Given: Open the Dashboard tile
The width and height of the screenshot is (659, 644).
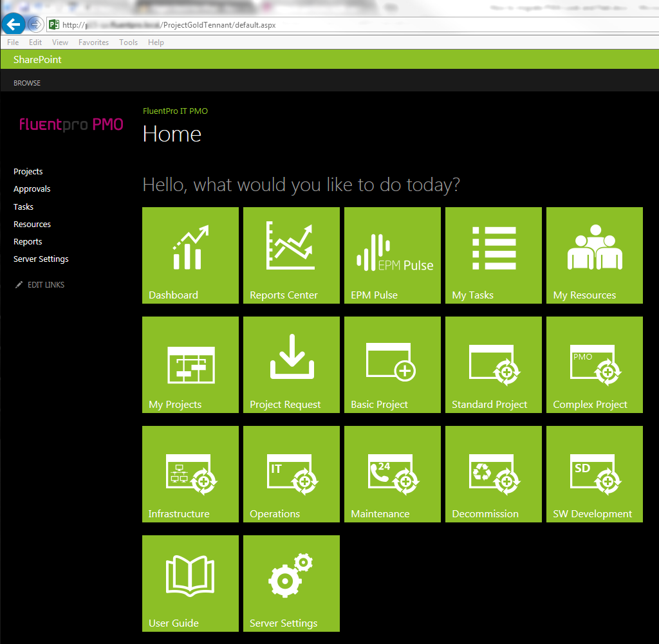Looking at the screenshot, I should (190, 255).
